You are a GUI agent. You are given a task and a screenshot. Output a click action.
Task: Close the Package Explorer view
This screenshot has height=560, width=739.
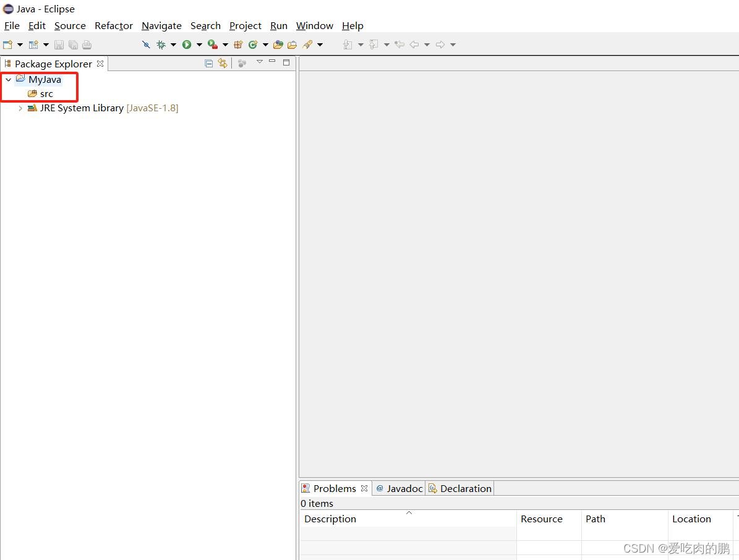(100, 64)
